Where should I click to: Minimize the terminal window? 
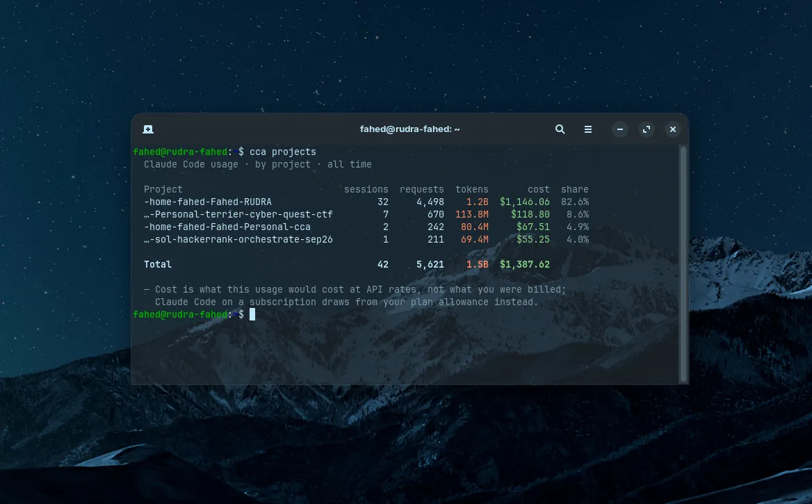[x=620, y=129]
